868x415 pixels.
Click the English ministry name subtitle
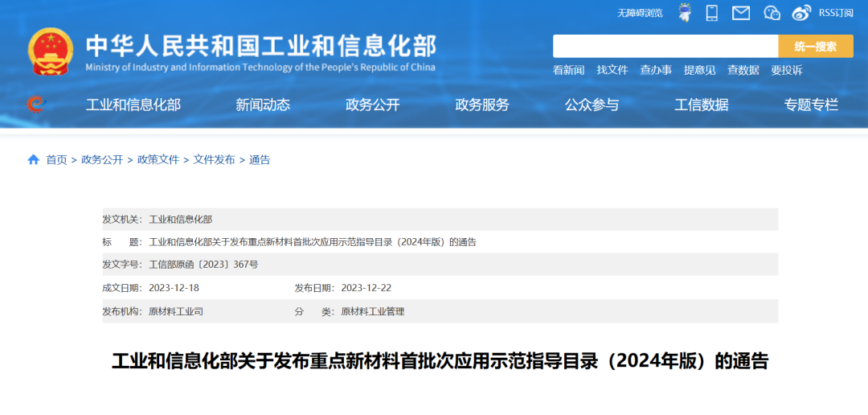point(260,68)
